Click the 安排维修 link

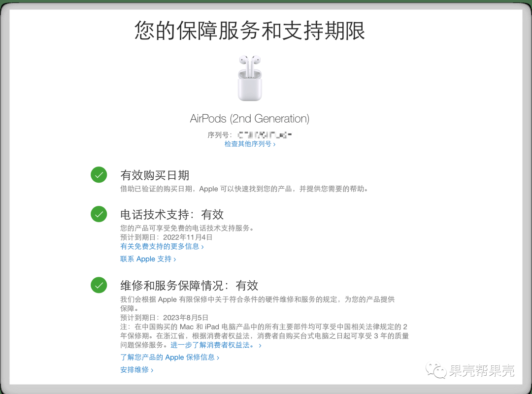click(x=137, y=369)
